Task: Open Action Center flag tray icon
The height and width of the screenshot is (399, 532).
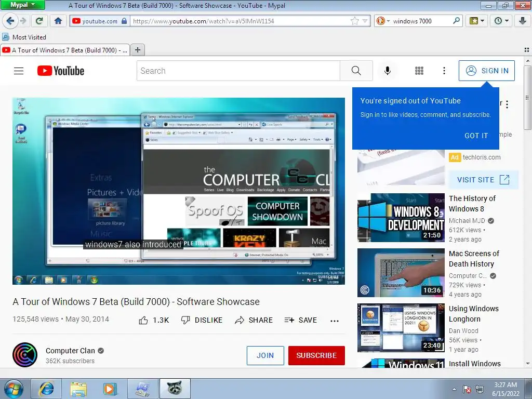Action: (467, 389)
